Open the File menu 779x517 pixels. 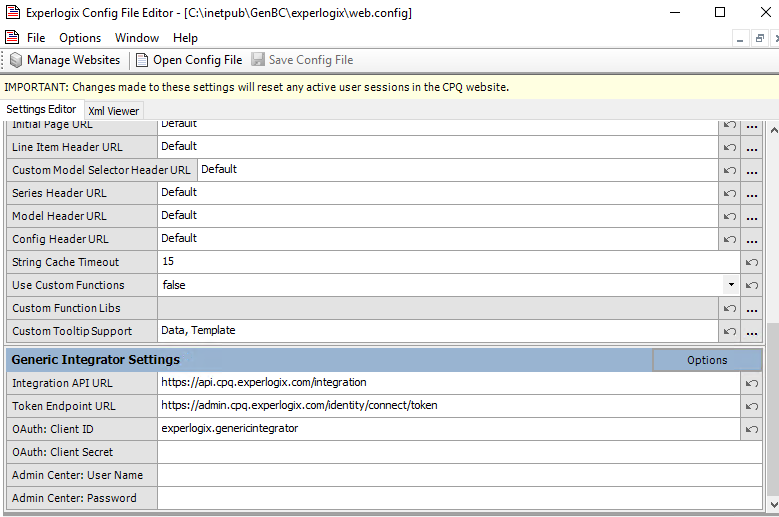tap(36, 38)
